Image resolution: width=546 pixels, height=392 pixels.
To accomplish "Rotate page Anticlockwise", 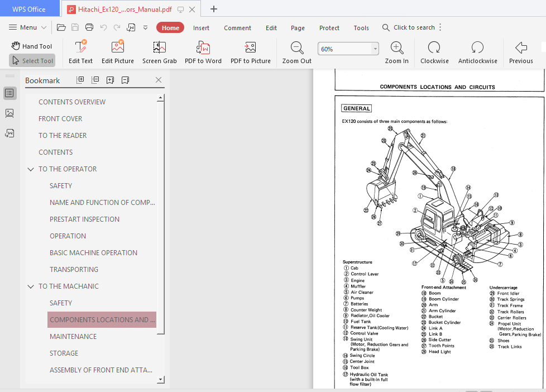I will [x=477, y=52].
